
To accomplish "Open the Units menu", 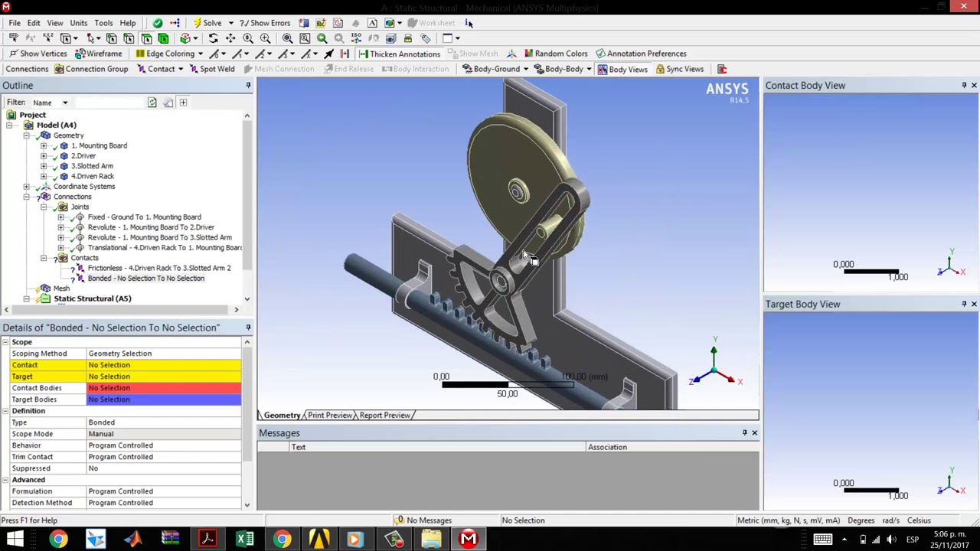I will tap(78, 23).
